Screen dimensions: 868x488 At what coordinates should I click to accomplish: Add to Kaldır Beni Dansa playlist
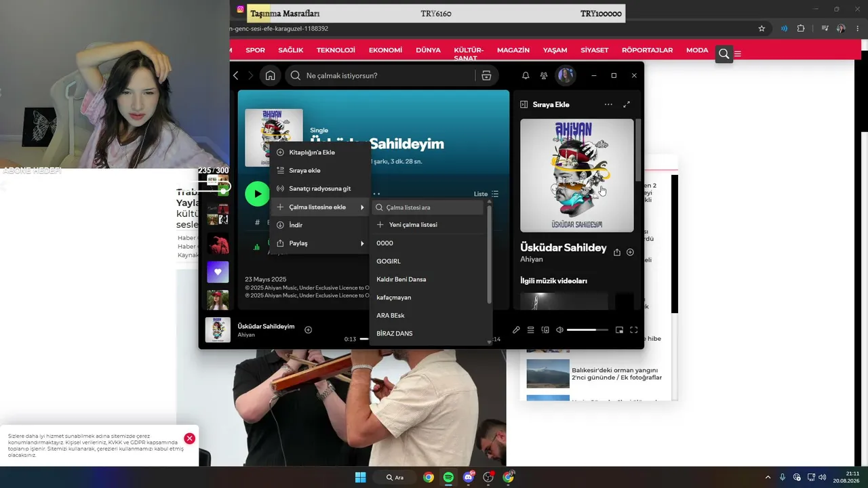tap(429, 279)
